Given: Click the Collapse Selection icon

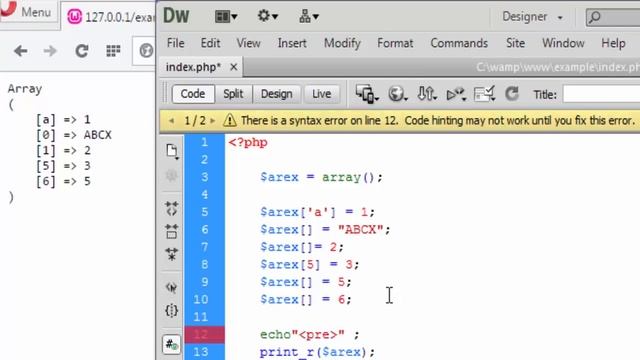Looking at the screenshot, I should (172, 231).
